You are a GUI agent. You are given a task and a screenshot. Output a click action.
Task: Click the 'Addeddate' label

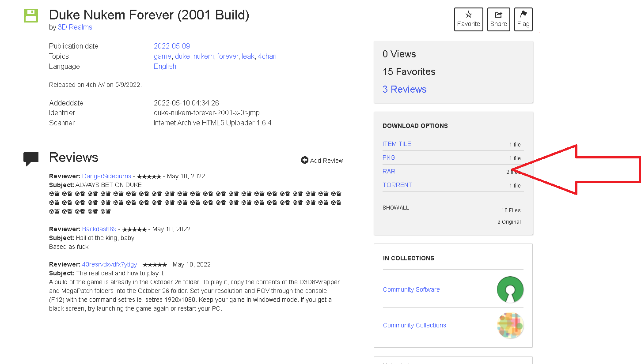(x=66, y=103)
